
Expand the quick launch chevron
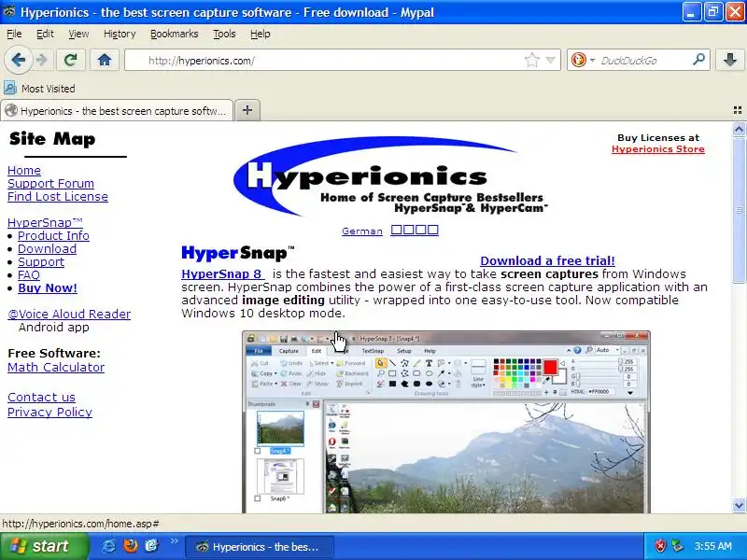pos(174,541)
